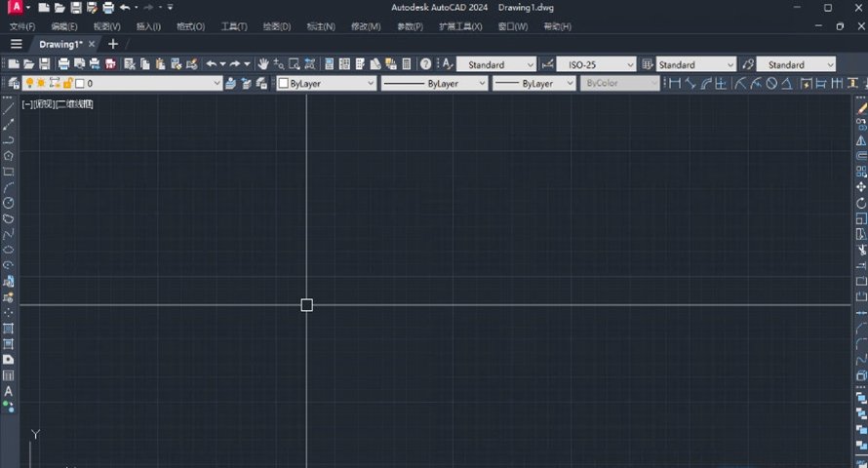
Task: Customize Quick Access Toolbar arrow
Action: (x=170, y=7)
